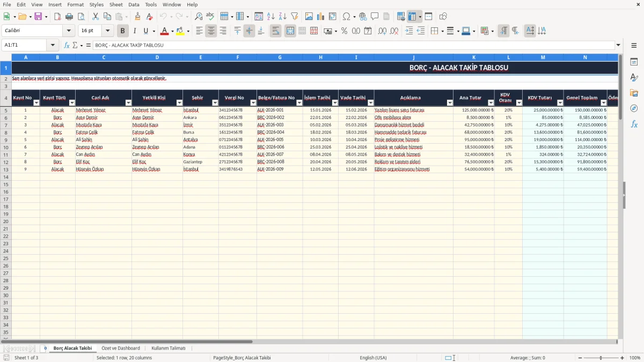Click the Sort Descending icon
The image size is (644, 362).
tap(283, 17)
